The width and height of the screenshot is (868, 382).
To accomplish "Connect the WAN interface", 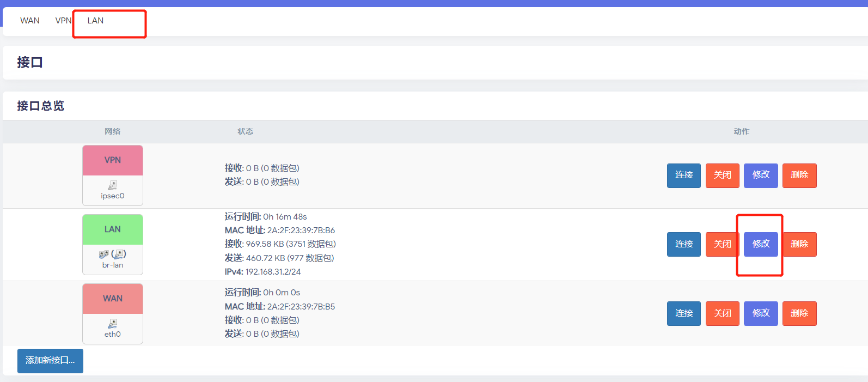I will [x=684, y=313].
